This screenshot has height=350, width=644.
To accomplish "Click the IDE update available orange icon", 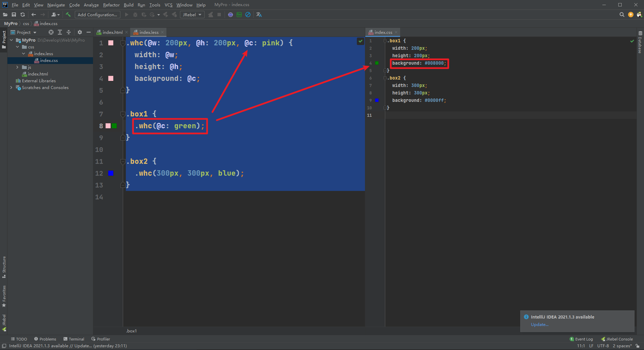I will coord(630,15).
